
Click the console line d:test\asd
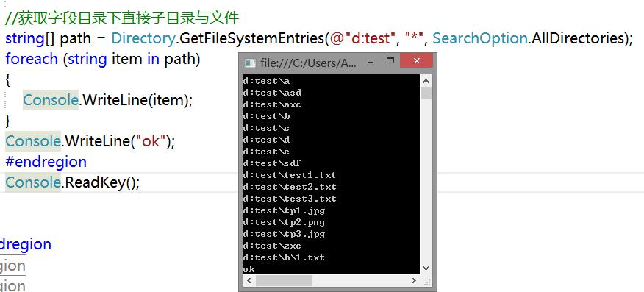coord(272,93)
